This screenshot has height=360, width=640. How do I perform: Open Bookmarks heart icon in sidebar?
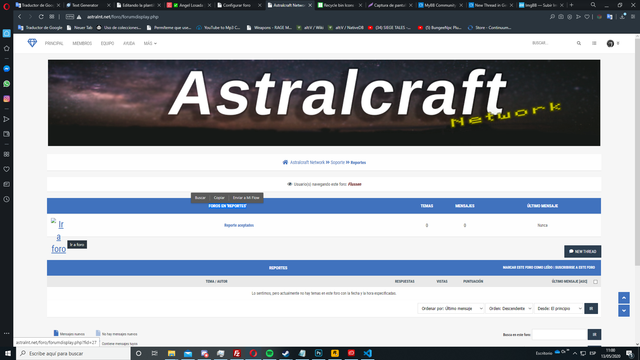coord(7,169)
